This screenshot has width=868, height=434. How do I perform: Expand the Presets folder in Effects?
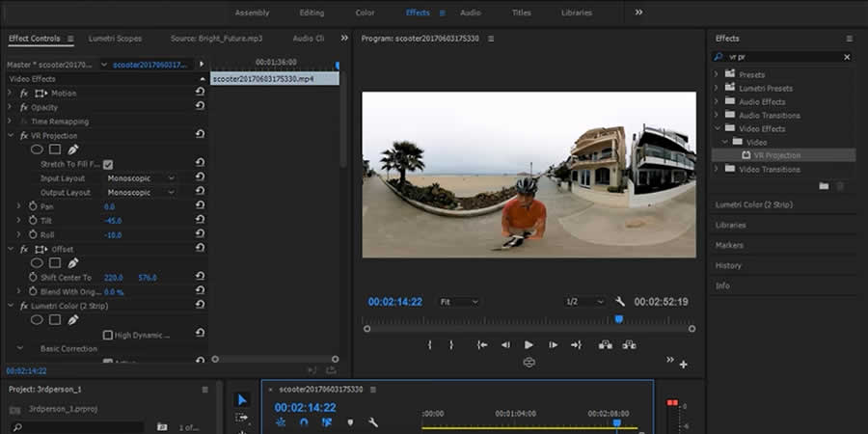point(716,74)
